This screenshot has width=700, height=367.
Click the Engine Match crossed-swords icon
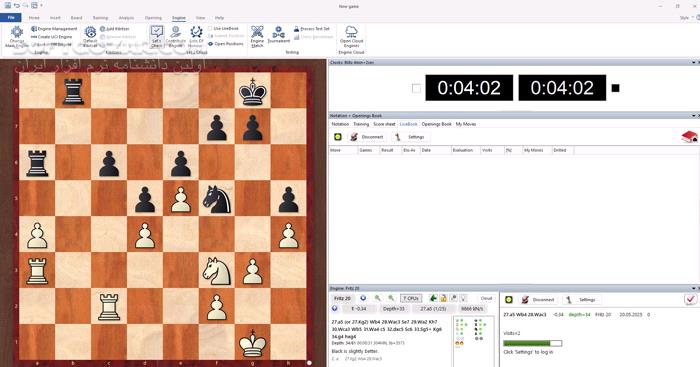pyautogui.click(x=257, y=32)
